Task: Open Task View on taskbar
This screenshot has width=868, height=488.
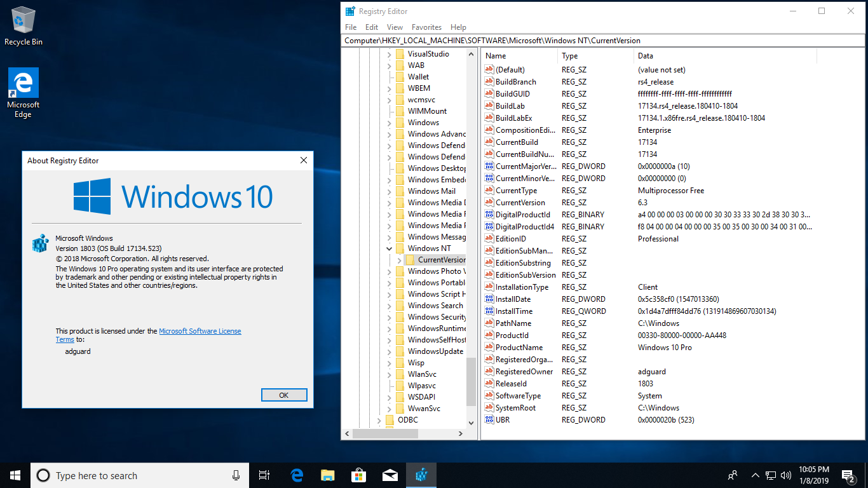Action: (x=264, y=475)
